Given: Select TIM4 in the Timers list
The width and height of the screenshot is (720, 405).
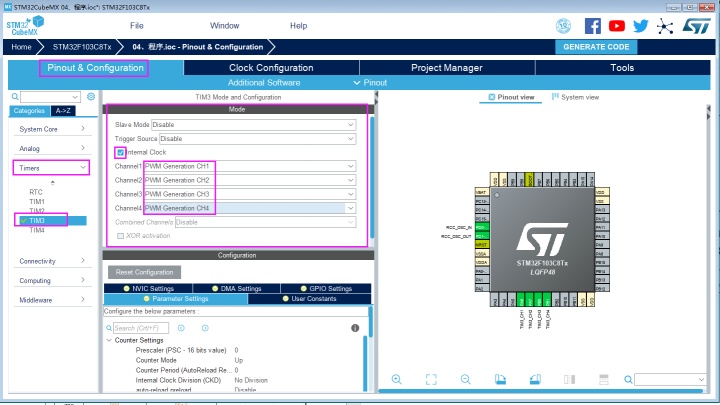Looking at the screenshot, I should tap(37, 230).
